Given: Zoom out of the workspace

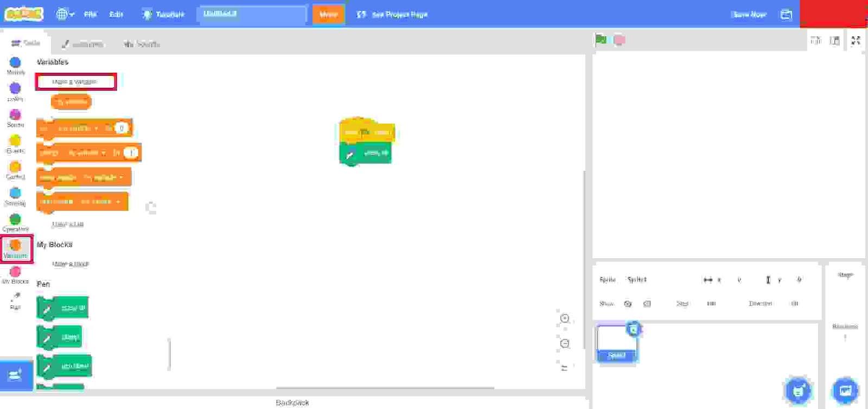Looking at the screenshot, I should tap(565, 343).
